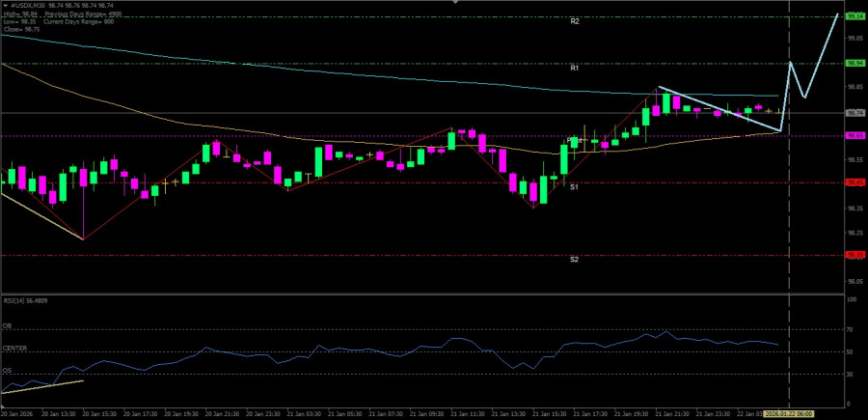Click the 21 Jan 09:30 time label

[425, 414]
